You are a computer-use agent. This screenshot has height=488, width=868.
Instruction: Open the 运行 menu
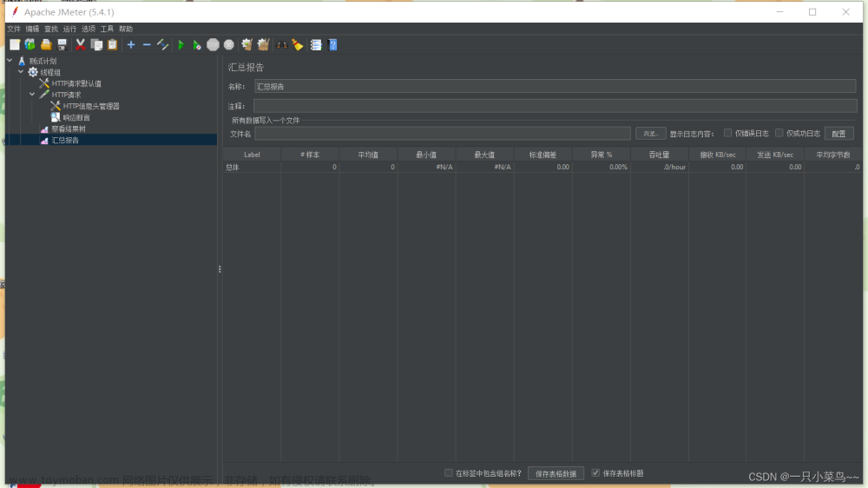[x=69, y=29]
